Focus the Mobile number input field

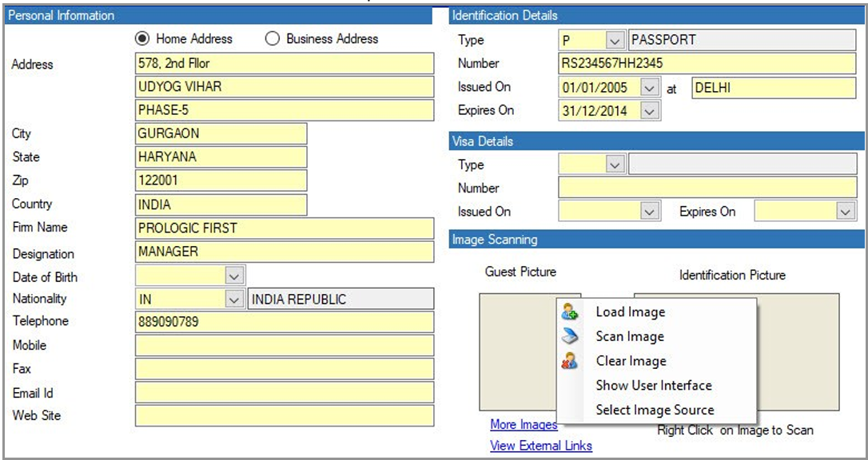click(285, 345)
